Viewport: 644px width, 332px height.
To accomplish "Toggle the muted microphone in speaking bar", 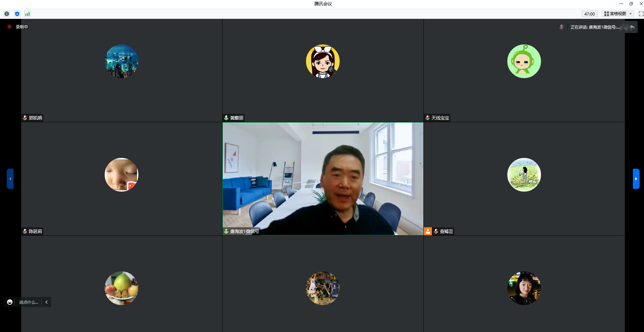I will [561, 27].
